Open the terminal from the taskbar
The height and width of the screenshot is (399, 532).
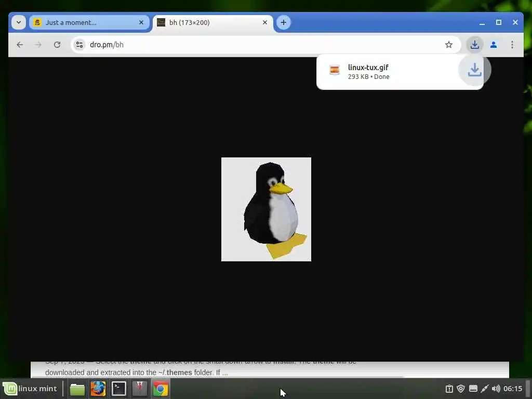pyautogui.click(x=119, y=389)
